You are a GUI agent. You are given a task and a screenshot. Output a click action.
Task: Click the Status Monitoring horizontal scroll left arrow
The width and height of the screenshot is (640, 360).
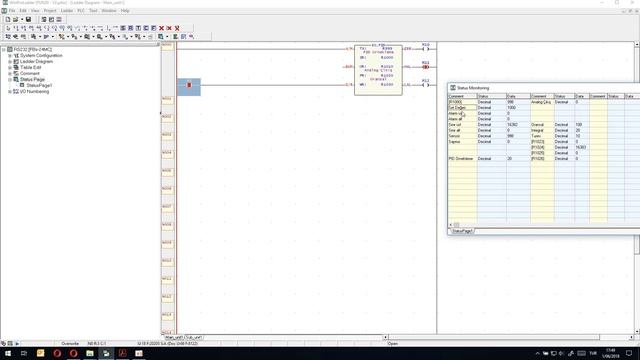tap(451, 225)
